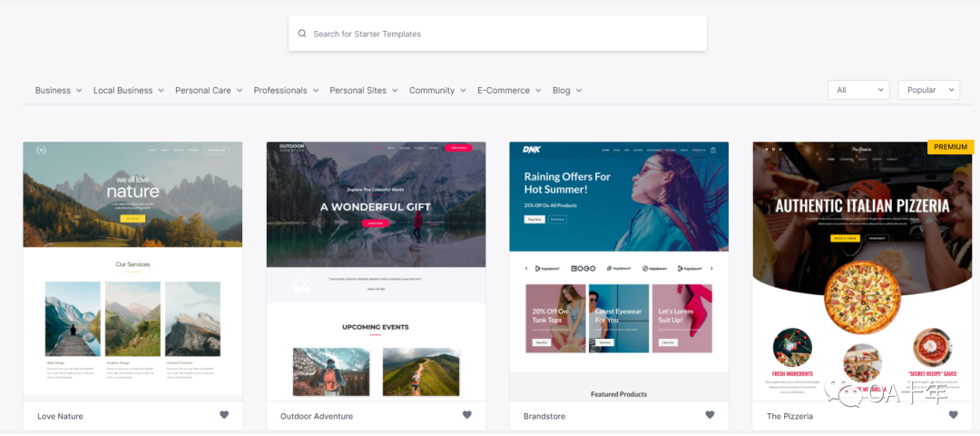Favorite the Brandstore template heart

pyautogui.click(x=710, y=415)
